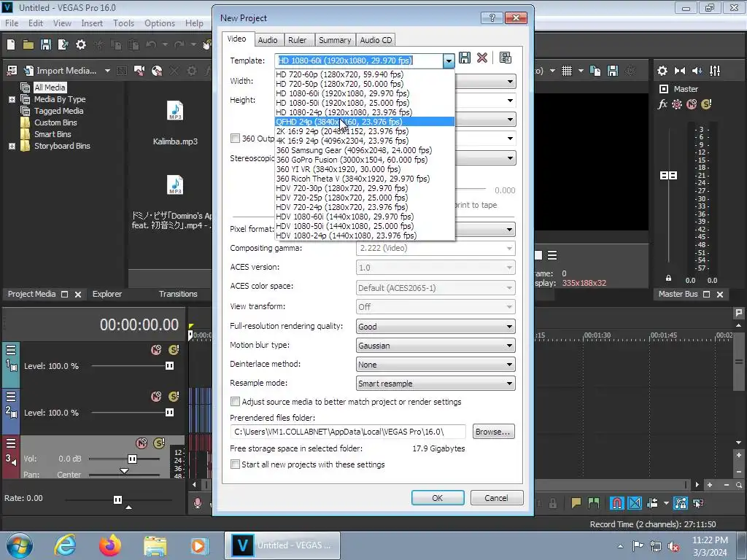Click Master Bus dim output icon
This screenshot has width=747, height=560.
click(x=697, y=71)
